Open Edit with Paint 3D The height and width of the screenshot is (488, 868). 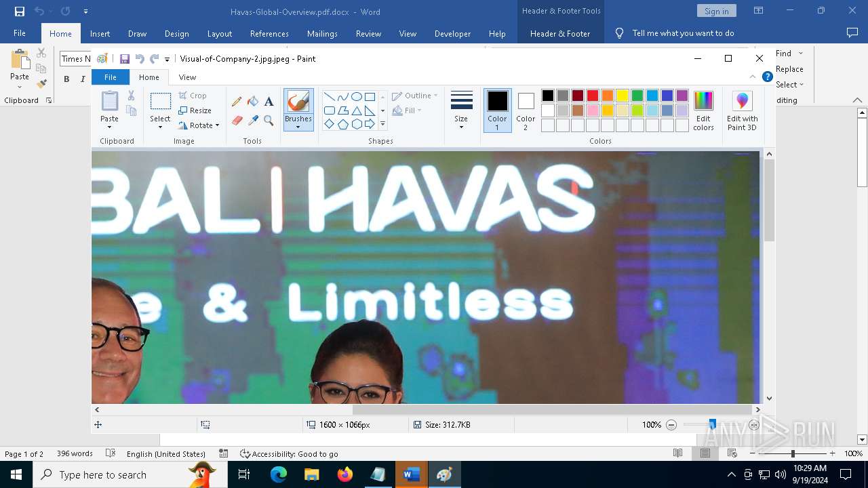(x=743, y=110)
